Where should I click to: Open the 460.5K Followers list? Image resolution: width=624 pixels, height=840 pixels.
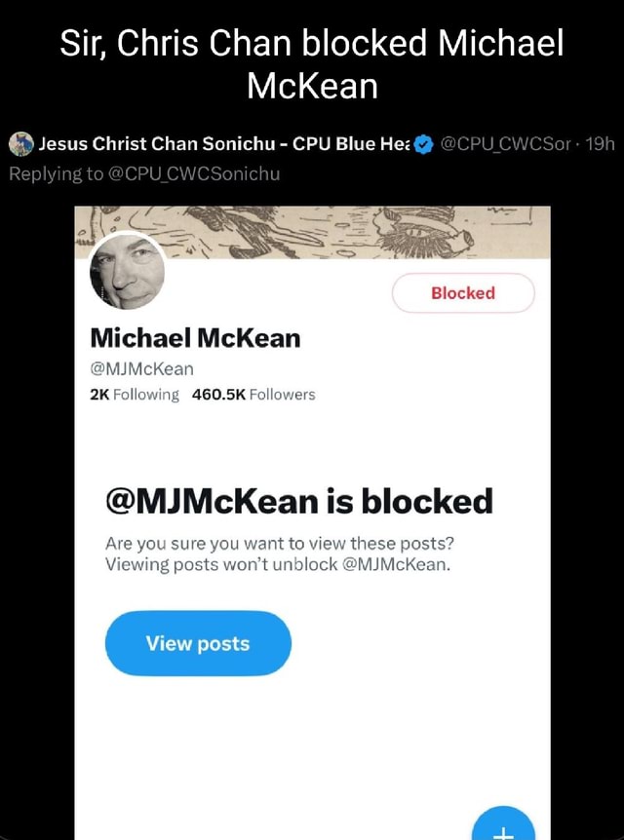click(255, 395)
